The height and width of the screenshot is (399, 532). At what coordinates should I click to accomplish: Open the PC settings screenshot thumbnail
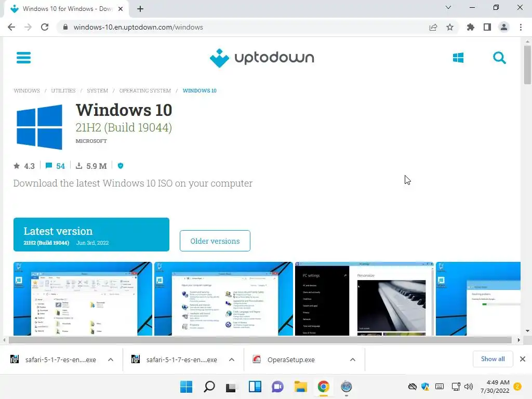coord(364,299)
